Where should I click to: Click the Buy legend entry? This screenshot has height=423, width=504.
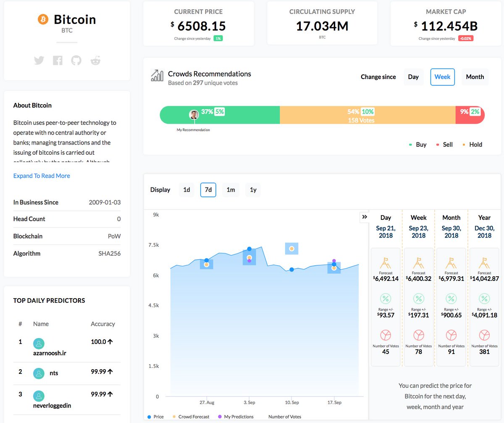pos(417,144)
